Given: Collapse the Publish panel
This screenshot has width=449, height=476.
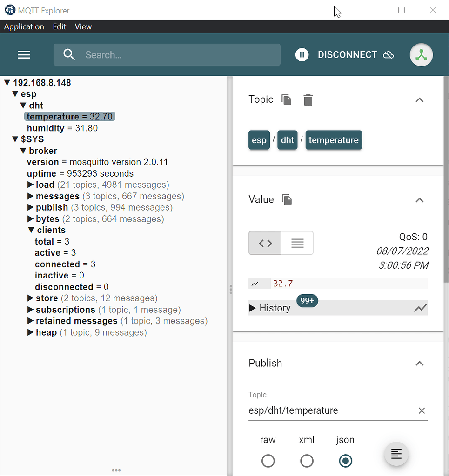Looking at the screenshot, I should [x=419, y=363].
